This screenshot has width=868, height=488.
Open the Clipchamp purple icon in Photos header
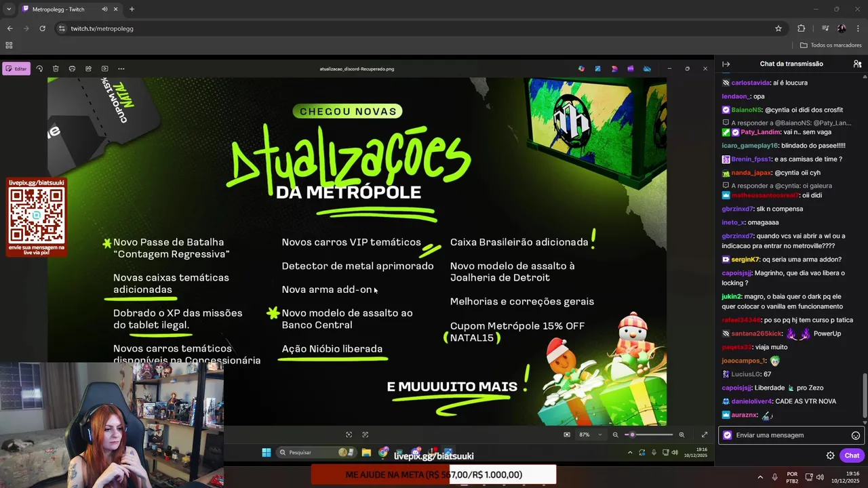pyautogui.click(x=631, y=68)
